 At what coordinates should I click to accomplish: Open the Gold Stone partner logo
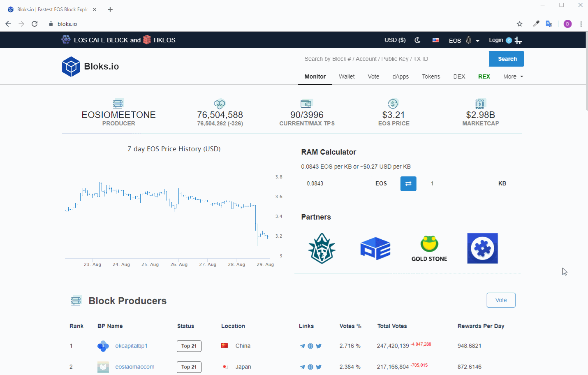(429, 248)
